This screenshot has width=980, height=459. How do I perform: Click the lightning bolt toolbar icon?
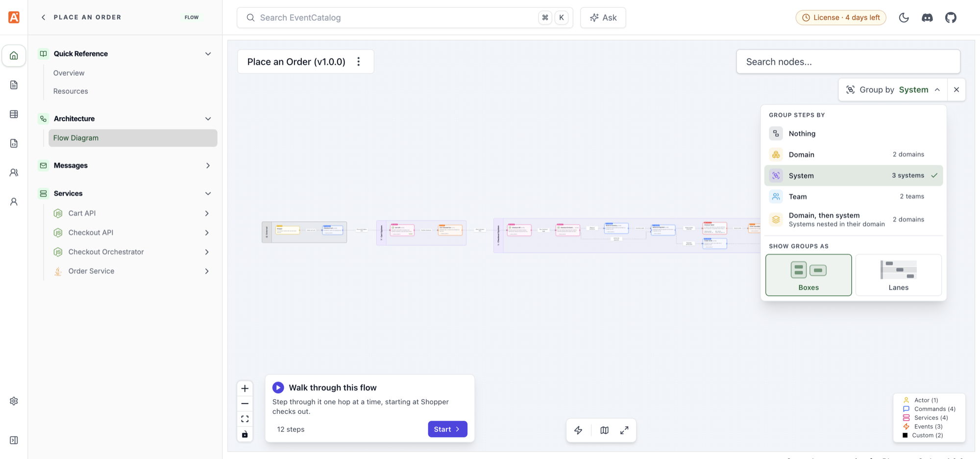pos(579,430)
